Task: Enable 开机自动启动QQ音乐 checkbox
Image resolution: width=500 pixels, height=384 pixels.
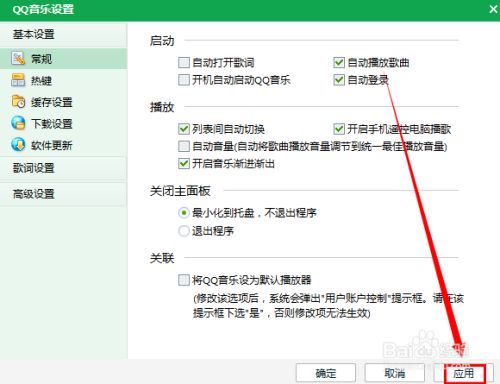Action: (x=184, y=80)
